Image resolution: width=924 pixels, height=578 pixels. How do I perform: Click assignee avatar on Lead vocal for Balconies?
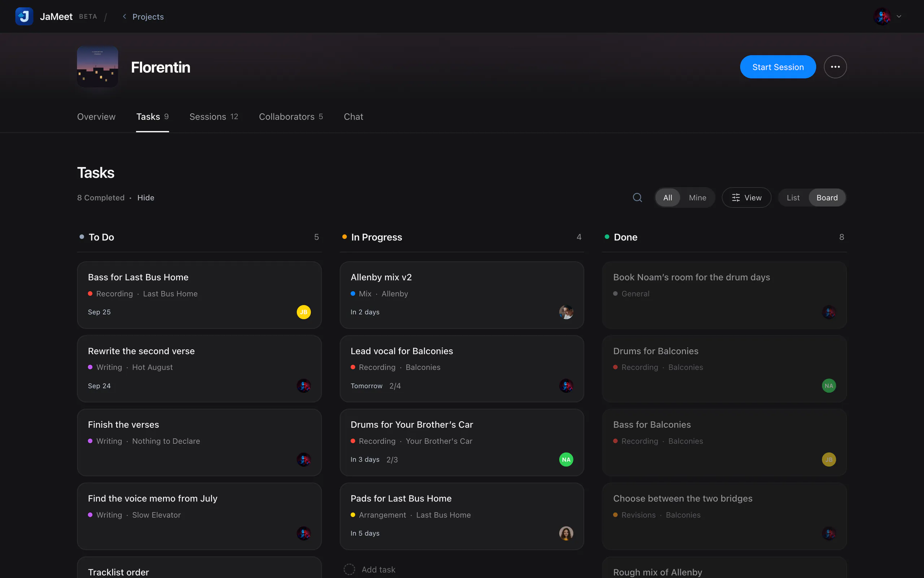566,386
